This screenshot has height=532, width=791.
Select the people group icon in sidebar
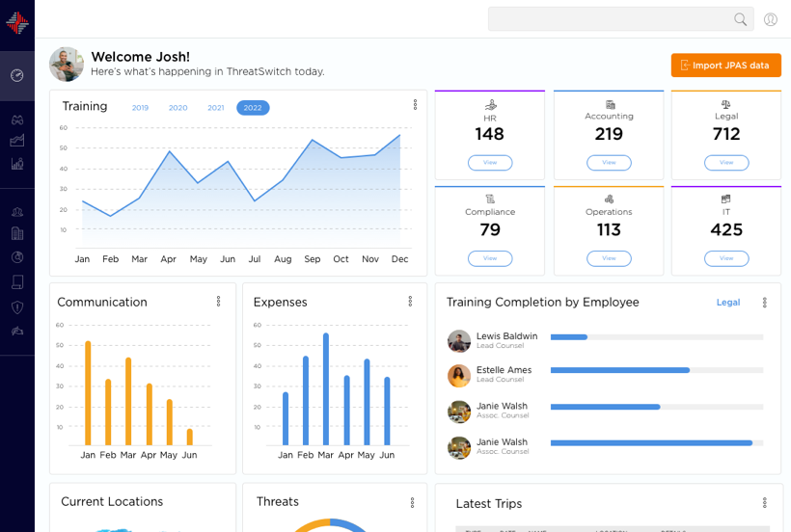point(17,212)
